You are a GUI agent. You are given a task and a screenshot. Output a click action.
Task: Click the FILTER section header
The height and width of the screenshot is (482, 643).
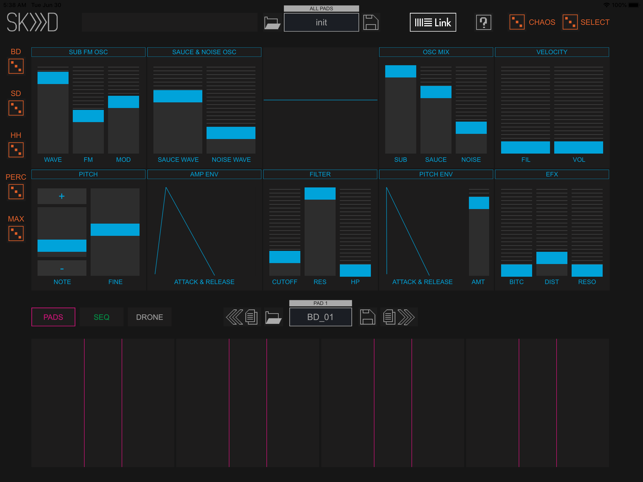[320, 174]
